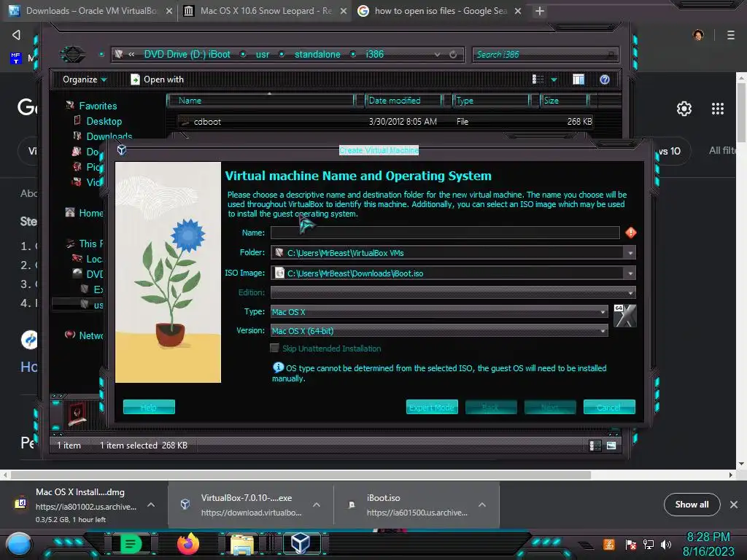Screen dimensions: 747x560
Task: Open the Version dropdown showing Mac OS X (64-bit)
Action: click(439, 330)
